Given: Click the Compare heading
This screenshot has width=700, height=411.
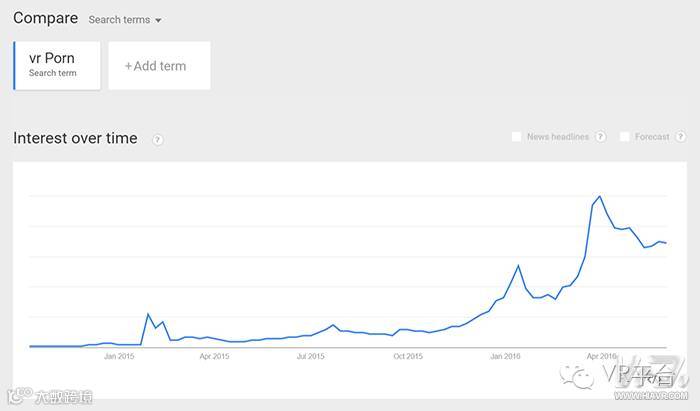Looking at the screenshot, I should 45,19.
